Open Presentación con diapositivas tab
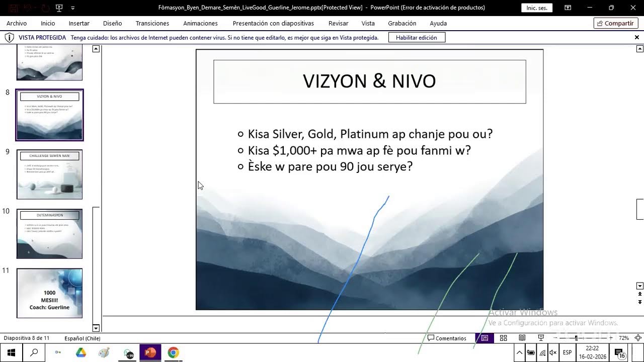The image size is (644, 362). coord(273,23)
